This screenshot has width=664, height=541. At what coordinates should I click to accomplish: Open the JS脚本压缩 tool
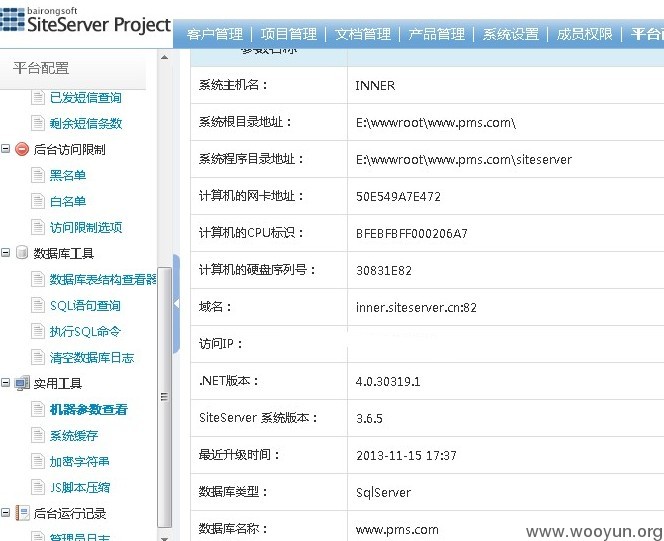(80, 487)
